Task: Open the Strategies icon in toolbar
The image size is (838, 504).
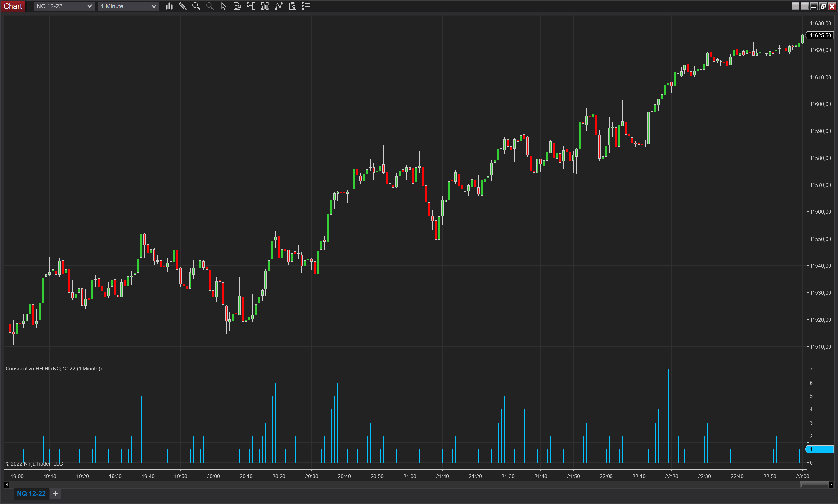Action: [x=292, y=6]
